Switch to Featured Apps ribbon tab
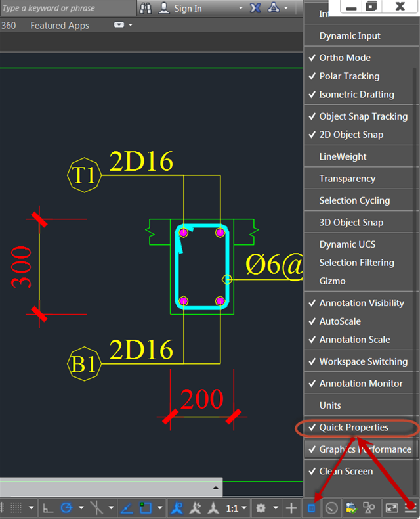 point(60,26)
